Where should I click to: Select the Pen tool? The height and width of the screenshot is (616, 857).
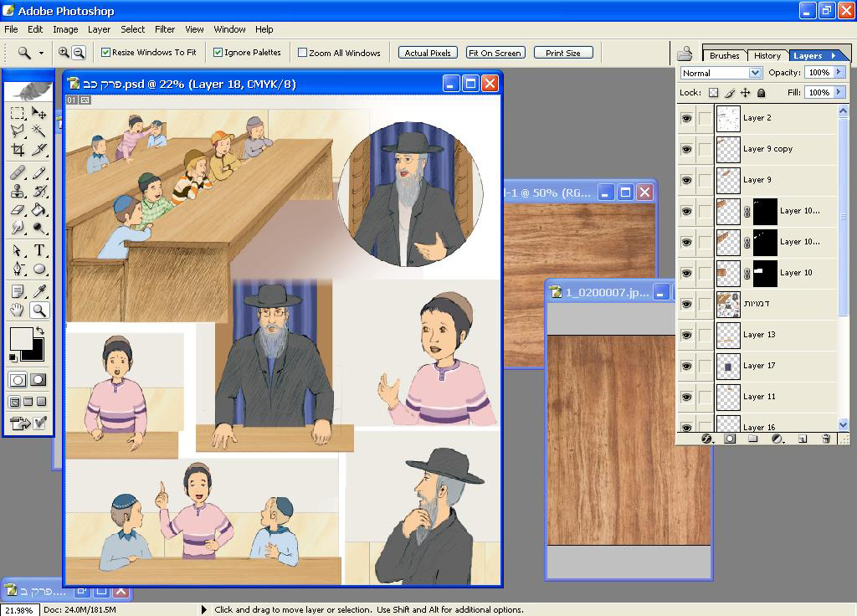click(18, 269)
